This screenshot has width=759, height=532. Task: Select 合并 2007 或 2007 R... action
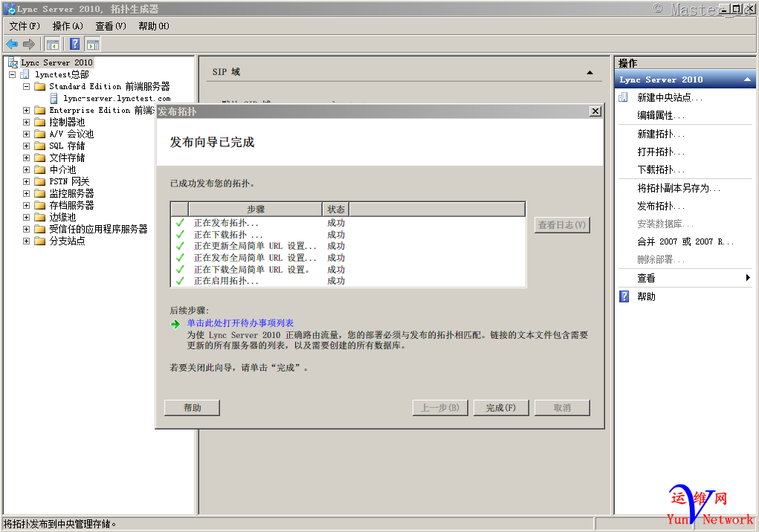(685, 241)
